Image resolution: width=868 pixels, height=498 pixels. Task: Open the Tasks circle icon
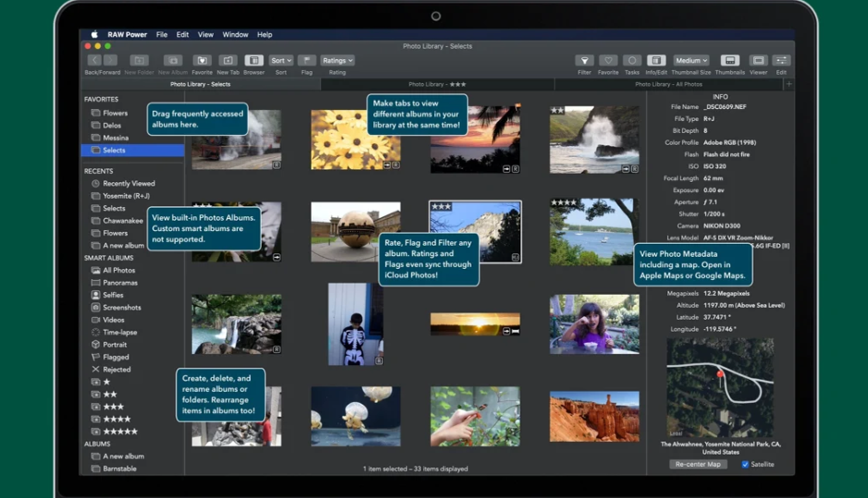click(632, 61)
